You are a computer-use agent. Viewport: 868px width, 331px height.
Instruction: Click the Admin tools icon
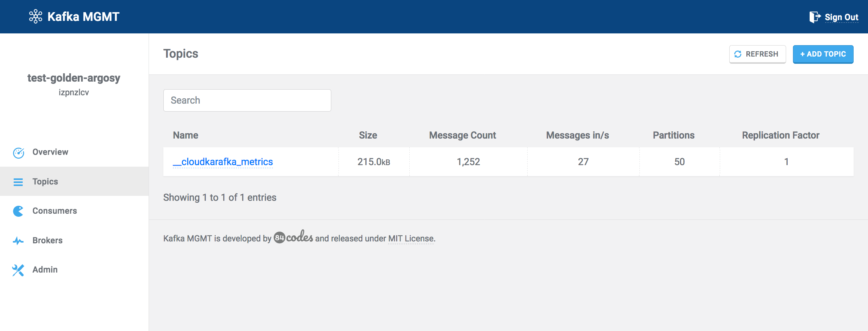[x=18, y=270]
